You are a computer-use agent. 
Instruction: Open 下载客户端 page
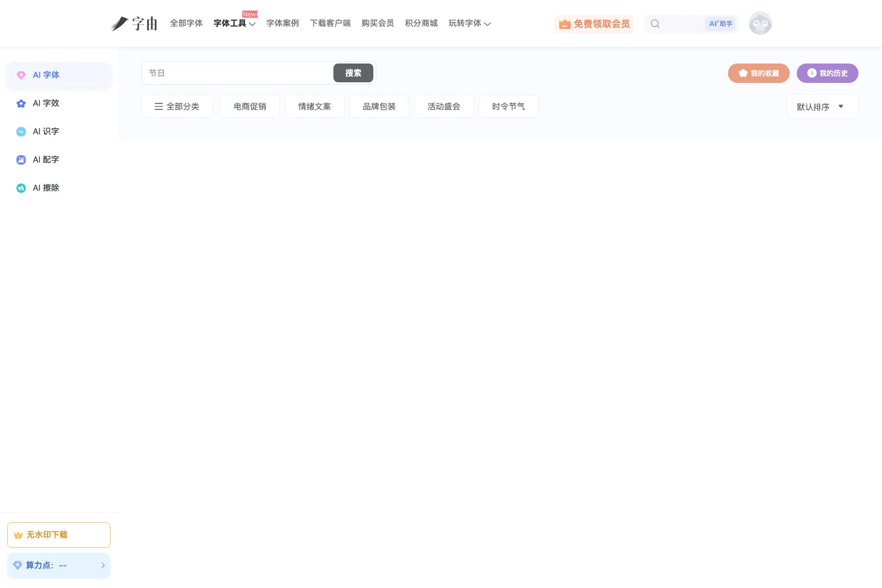click(x=330, y=24)
